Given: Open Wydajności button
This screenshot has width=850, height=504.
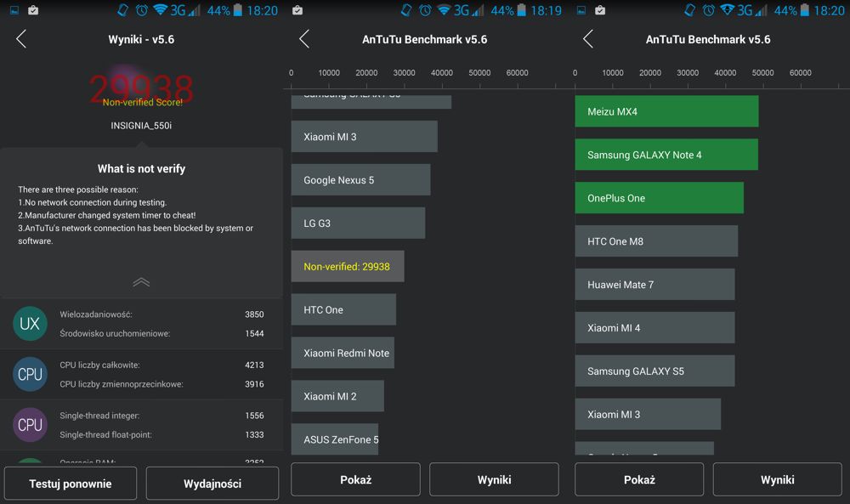Looking at the screenshot, I should [212, 484].
